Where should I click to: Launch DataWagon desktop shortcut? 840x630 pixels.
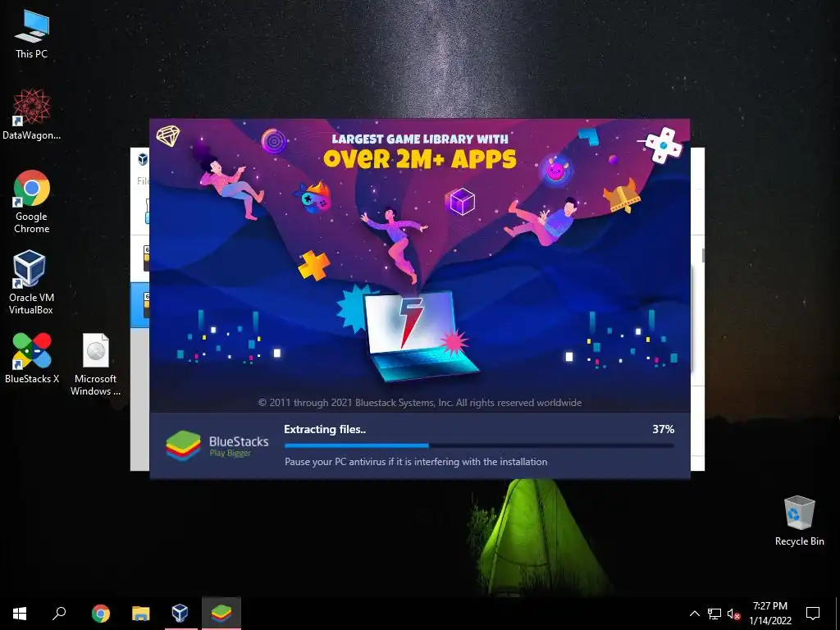point(32,115)
